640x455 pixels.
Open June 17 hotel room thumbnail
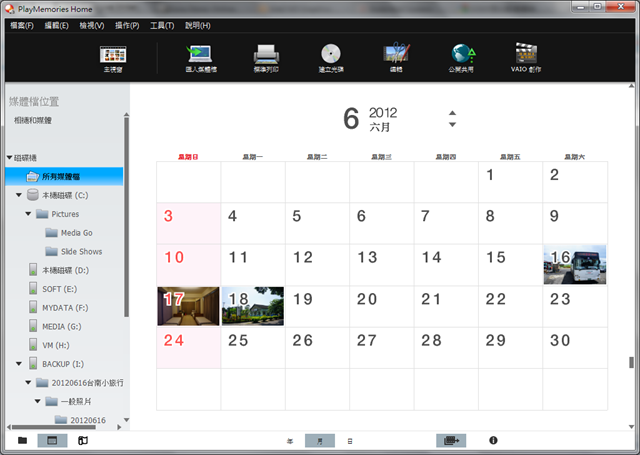click(188, 306)
